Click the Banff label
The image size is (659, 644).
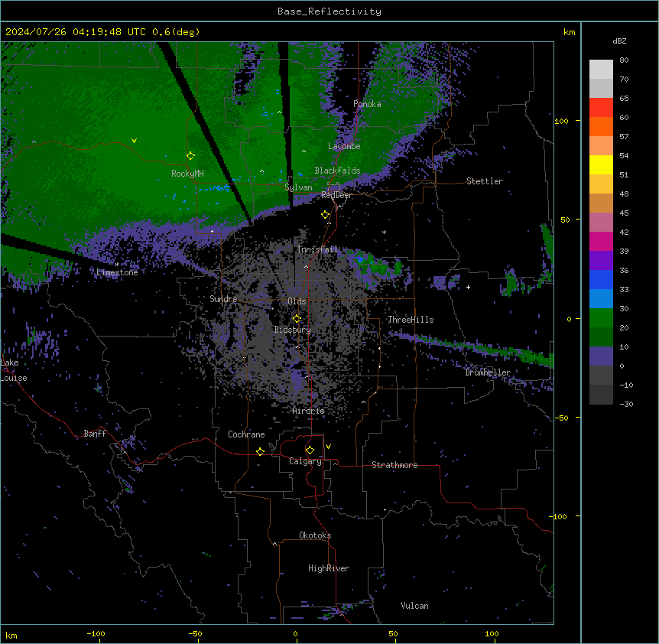(x=95, y=434)
